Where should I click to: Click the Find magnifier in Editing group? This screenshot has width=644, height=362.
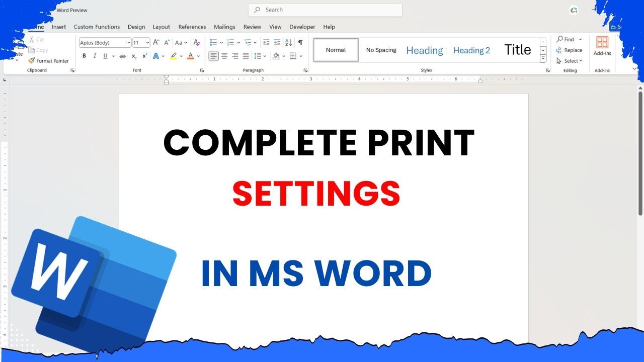click(x=559, y=39)
